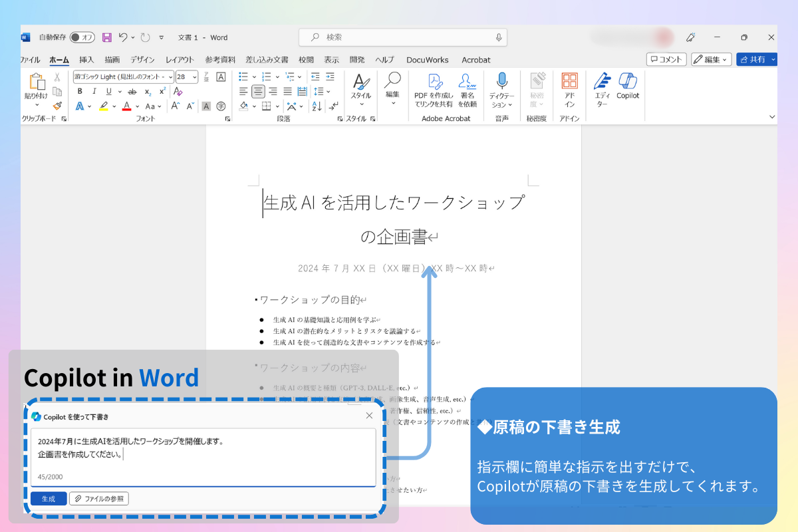The width and height of the screenshot is (798, 532).
Task: Click into the search box
Action: click(403, 37)
